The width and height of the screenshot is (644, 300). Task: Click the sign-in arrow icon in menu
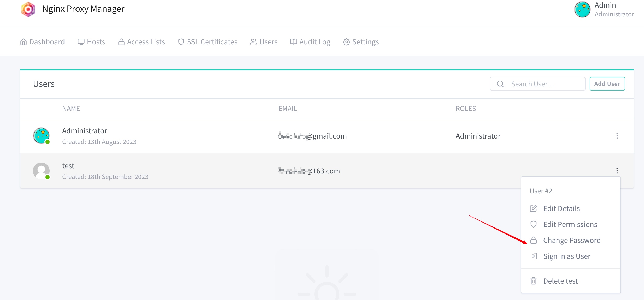(x=534, y=256)
